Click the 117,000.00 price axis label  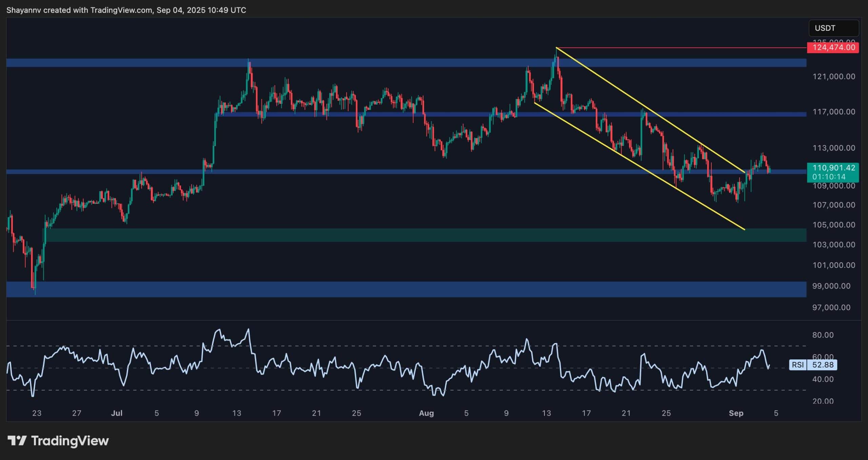[833, 112]
